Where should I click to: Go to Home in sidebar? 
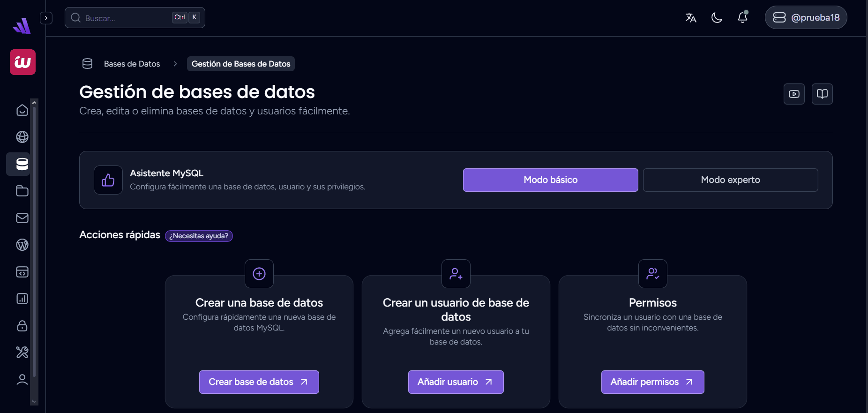tap(22, 110)
